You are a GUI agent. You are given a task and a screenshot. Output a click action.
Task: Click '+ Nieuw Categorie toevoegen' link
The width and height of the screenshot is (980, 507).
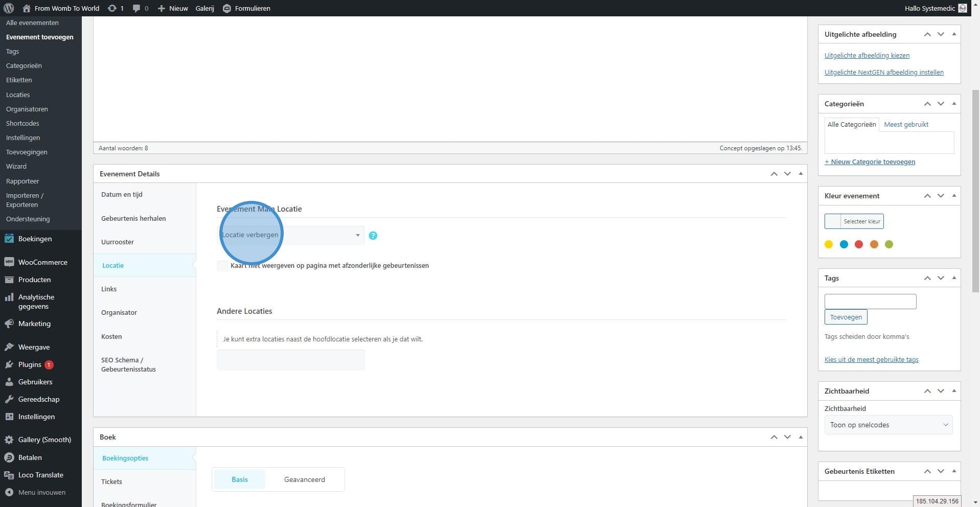(870, 162)
